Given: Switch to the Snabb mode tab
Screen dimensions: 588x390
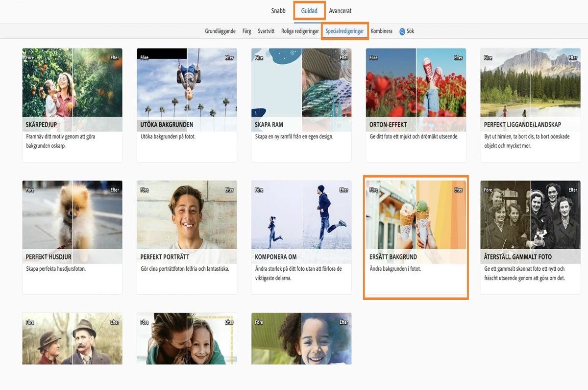Looking at the screenshot, I should click(x=278, y=11).
